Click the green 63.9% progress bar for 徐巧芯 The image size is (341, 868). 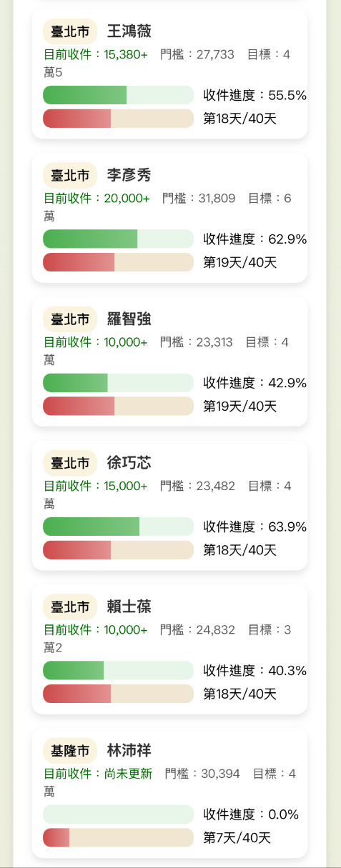[x=118, y=527]
